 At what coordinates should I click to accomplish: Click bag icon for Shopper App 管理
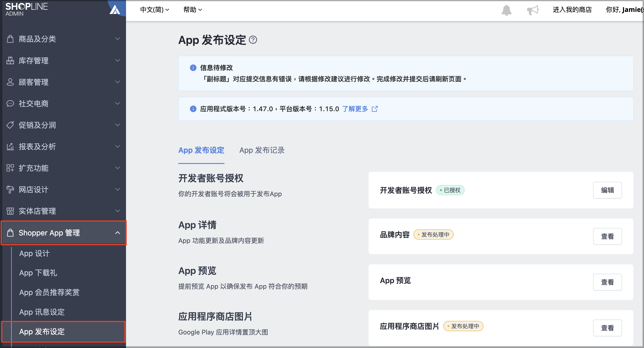[x=10, y=232]
